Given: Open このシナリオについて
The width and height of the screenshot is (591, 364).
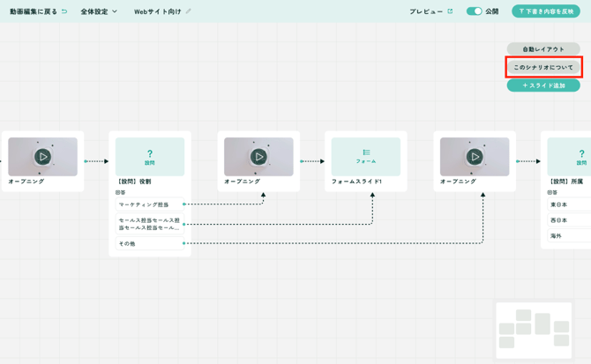Looking at the screenshot, I should click(x=543, y=67).
